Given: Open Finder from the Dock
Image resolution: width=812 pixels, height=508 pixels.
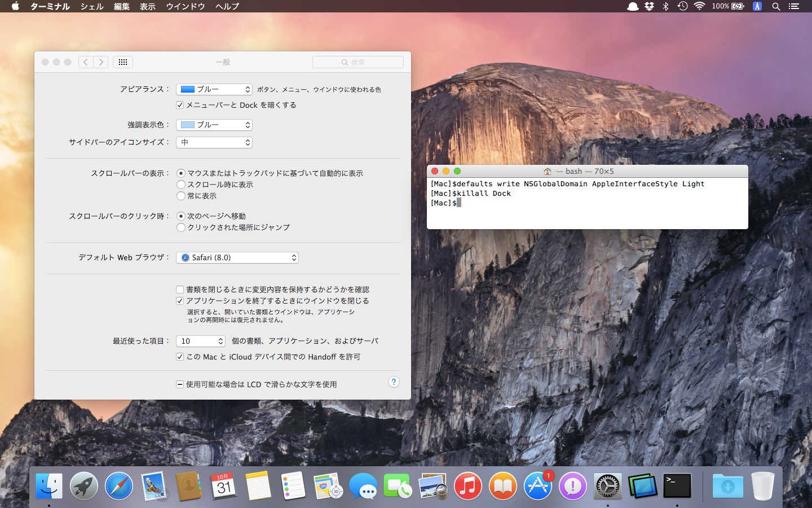Looking at the screenshot, I should click(49, 486).
